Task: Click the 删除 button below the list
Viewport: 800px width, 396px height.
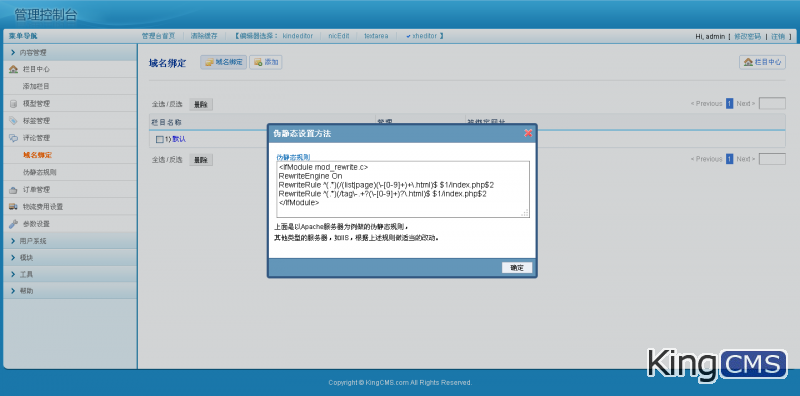Action: click(x=201, y=160)
